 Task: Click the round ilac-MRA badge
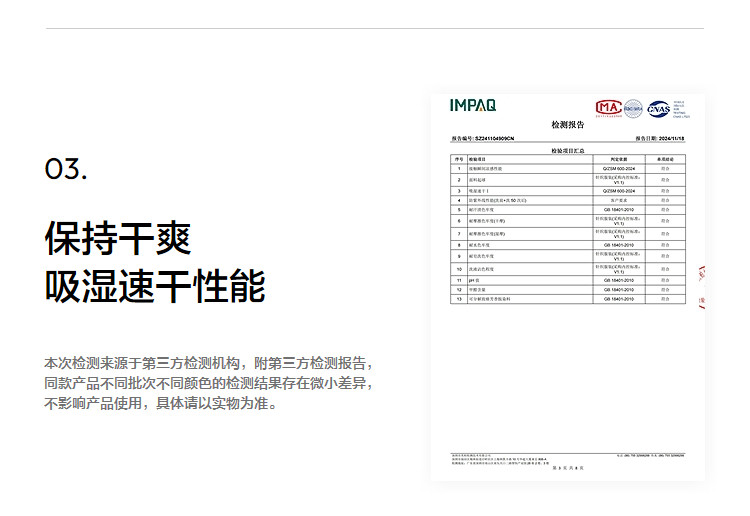632,107
